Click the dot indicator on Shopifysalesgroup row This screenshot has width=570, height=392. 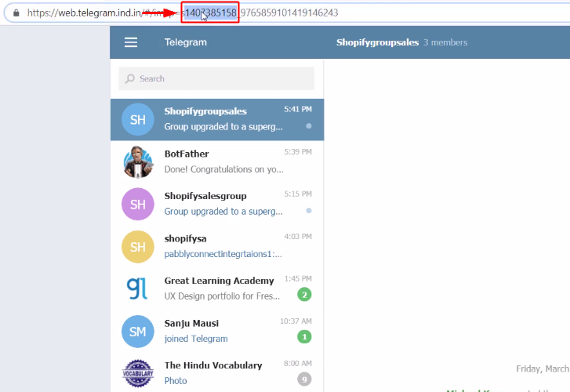(309, 211)
